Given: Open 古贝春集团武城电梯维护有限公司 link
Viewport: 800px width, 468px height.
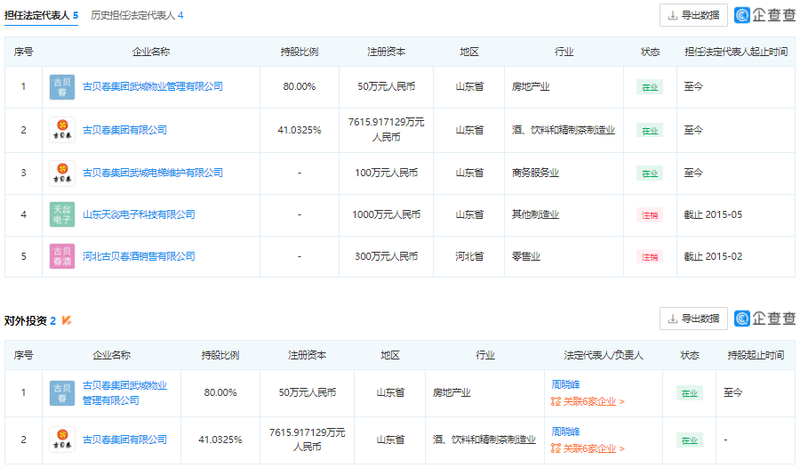Looking at the screenshot, I should point(153,173).
